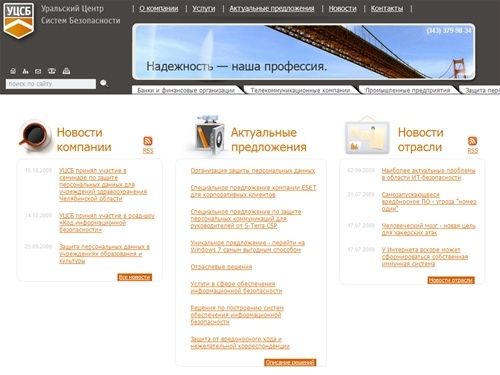Open Решения по построению систем link
Viewport: 500px width, 375px height.
pyautogui.click(x=237, y=315)
